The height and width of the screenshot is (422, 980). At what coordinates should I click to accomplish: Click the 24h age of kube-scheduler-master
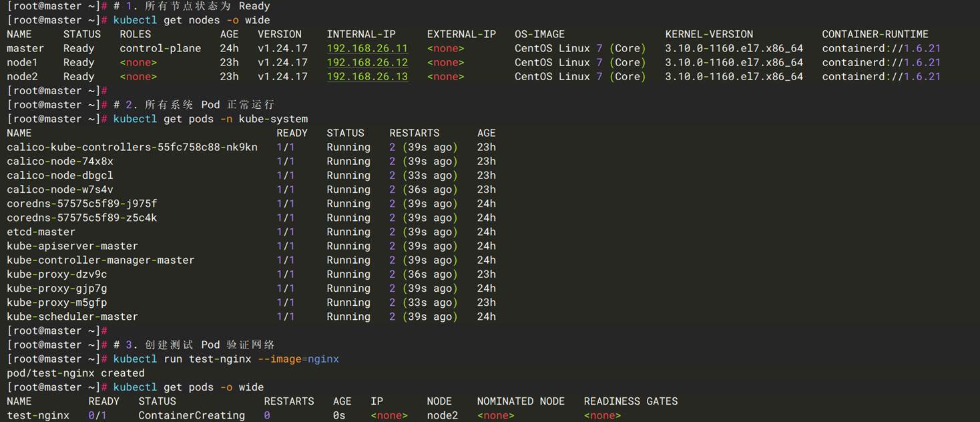(x=487, y=316)
